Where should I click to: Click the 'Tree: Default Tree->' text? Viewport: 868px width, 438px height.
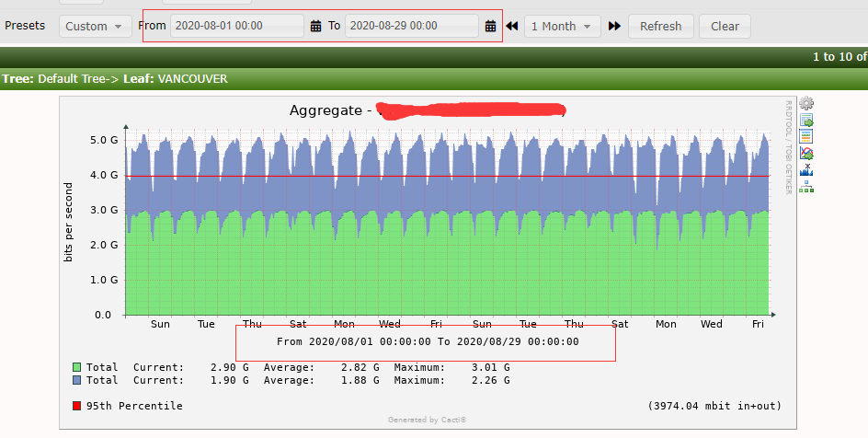point(61,78)
